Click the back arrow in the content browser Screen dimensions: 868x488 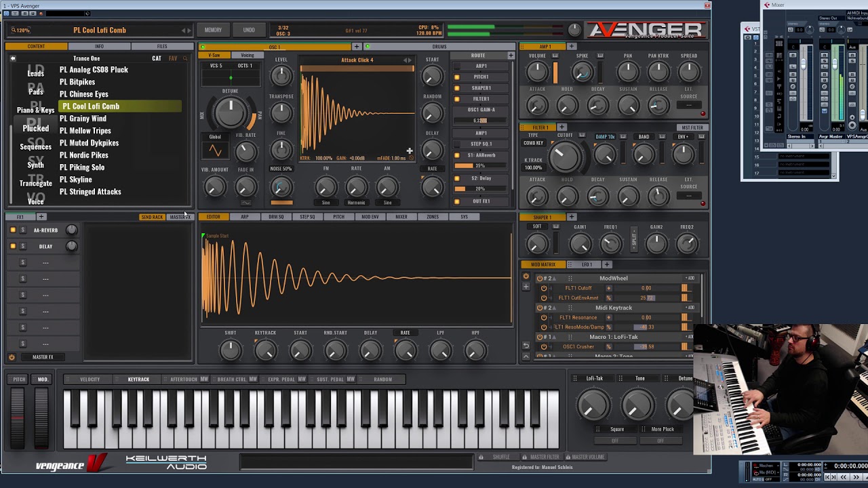(12, 59)
